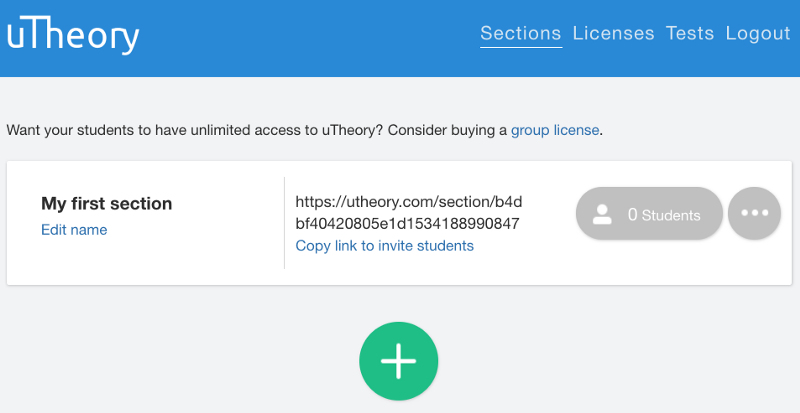Add a new section with green plus
The image size is (800, 413).
coord(398,361)
